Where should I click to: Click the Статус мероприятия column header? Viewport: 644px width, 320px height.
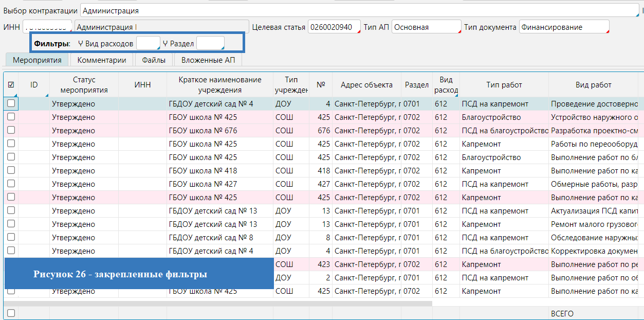84,84
